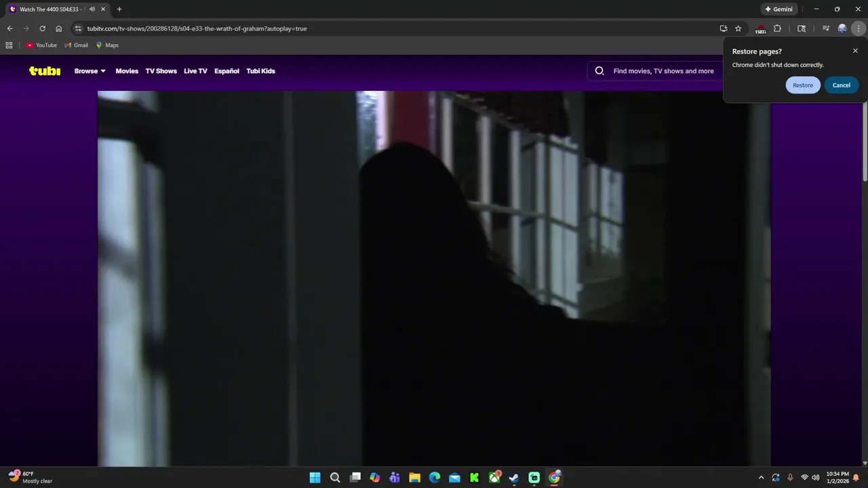This screenshot has height=488, width=868.
Task: Open the Gmail bookmark
Action: (76, 45)
